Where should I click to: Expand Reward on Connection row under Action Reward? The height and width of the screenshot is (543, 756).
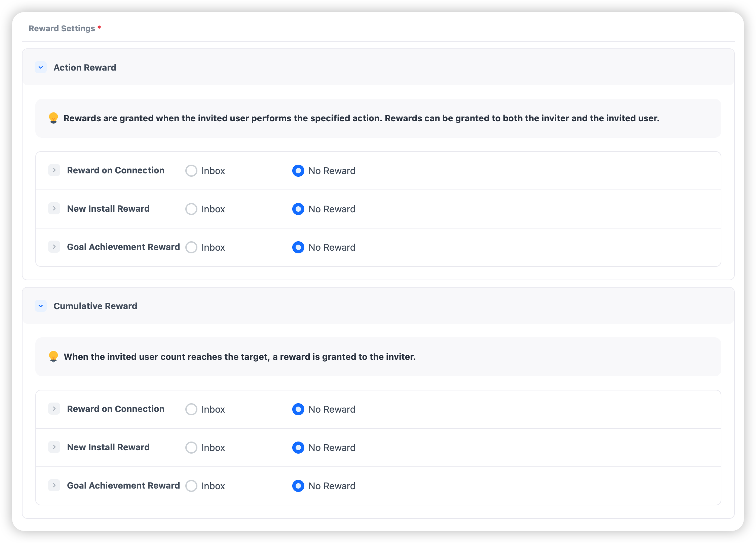tap(54, 170)
